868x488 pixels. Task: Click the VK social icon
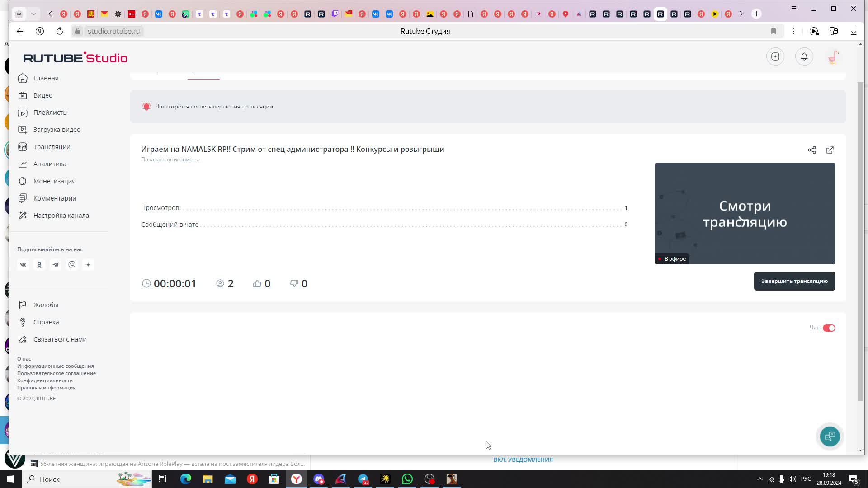coord(23,265)
